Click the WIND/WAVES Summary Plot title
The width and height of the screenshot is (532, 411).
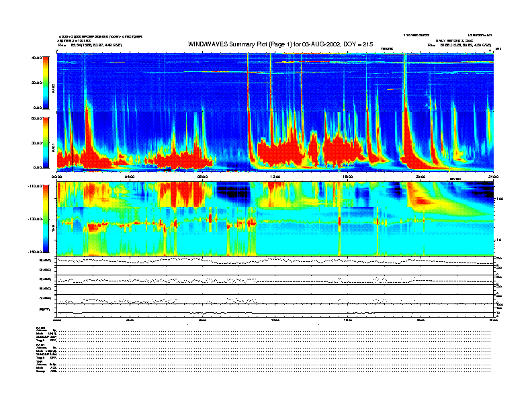click(280, 44)
